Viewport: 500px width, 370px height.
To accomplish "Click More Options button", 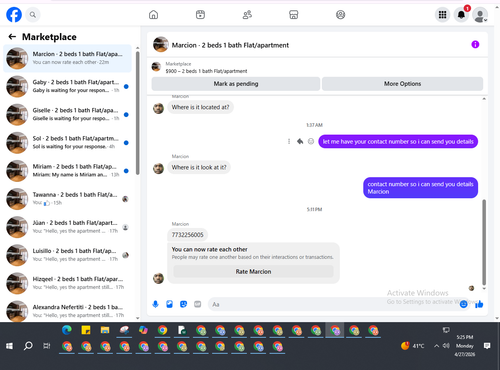I will (x=402, y=84).
